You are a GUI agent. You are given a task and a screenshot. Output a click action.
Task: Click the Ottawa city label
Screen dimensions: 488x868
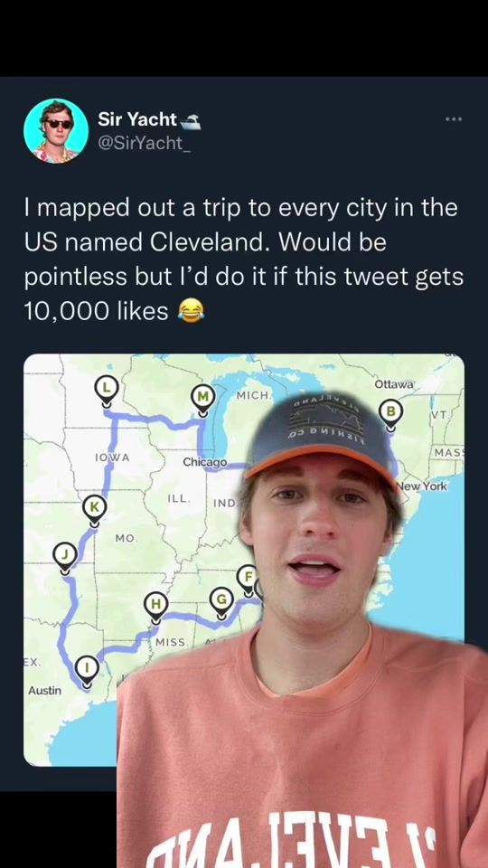coord(394,384)
